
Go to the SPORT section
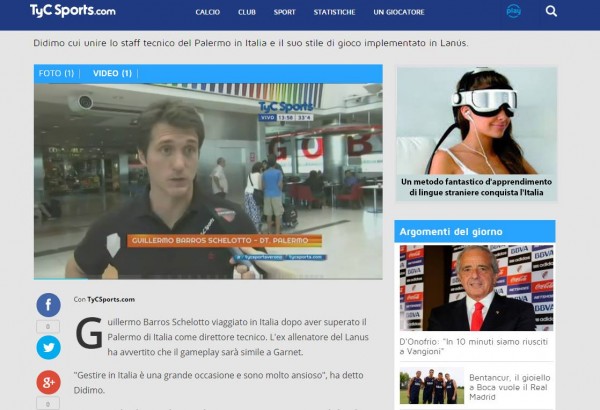pyautogui.click(x=284, y=12)
